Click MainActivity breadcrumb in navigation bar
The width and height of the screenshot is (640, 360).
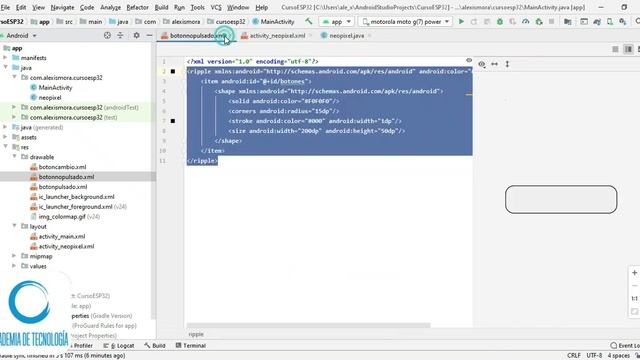click(x=273, y=22)
